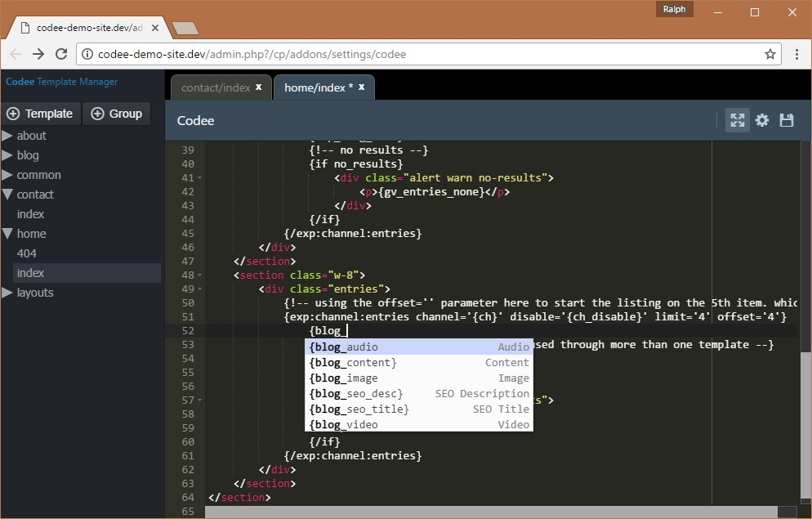
Task: Toggle fullscreen editor mode icon
Action: point(738,121)
